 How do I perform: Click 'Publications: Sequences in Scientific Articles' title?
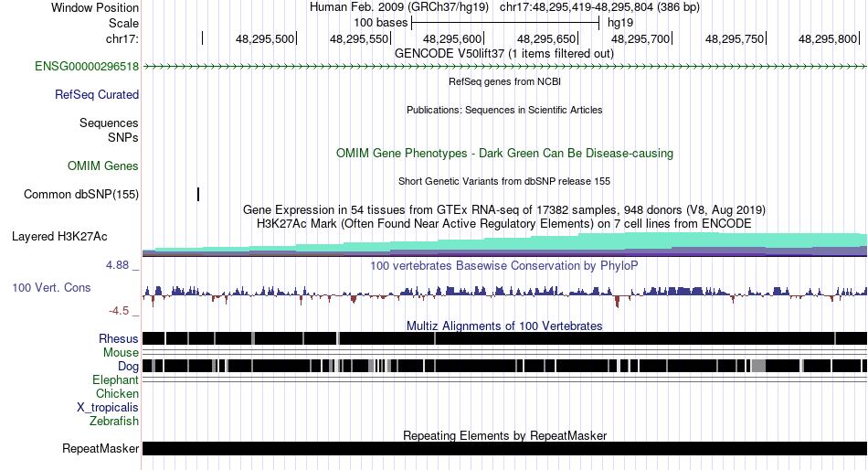[x=504, y=110]
